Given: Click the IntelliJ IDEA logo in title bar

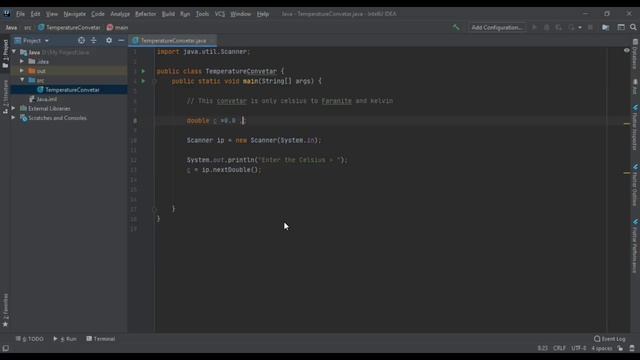Looking at the screenshot, I should coord(7,13).
